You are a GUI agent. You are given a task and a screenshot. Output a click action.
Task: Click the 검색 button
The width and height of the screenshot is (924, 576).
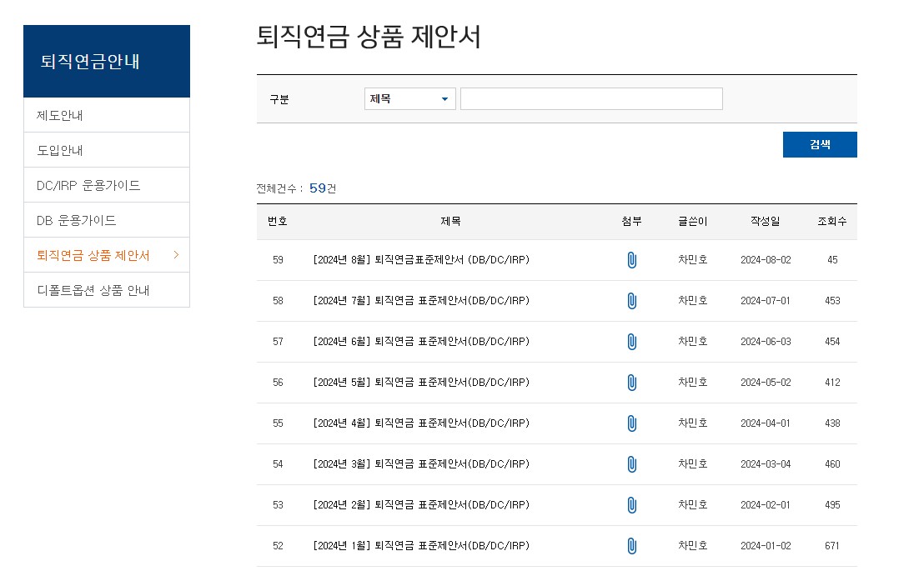tap(820, 144)
